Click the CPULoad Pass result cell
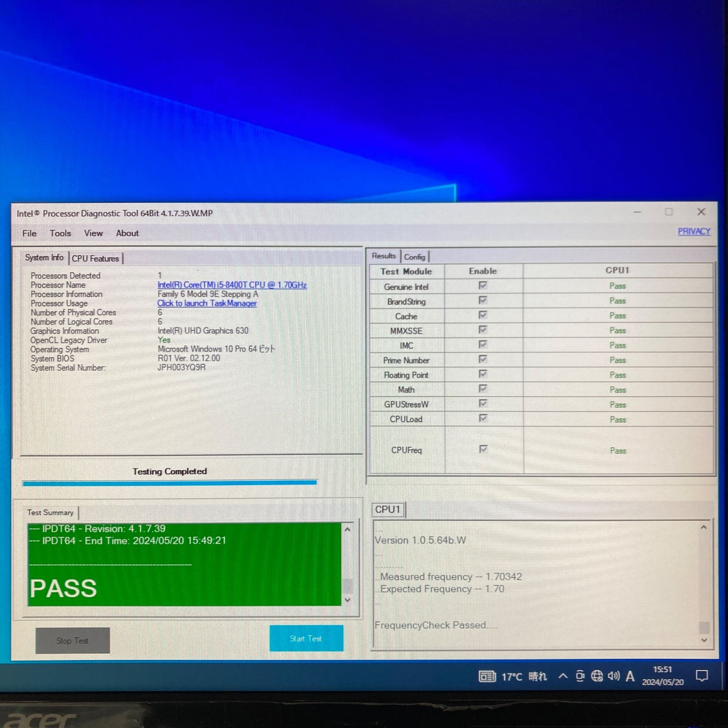Screen dimensions: 728x728 click(x=618, y=420)
